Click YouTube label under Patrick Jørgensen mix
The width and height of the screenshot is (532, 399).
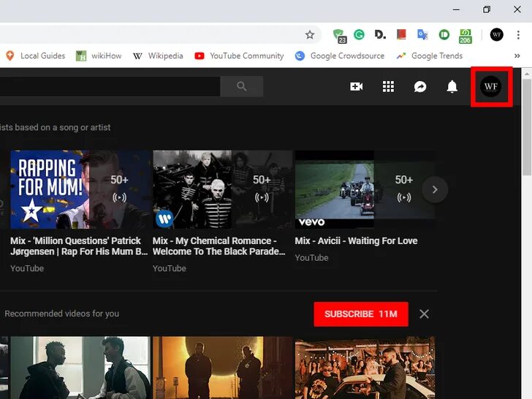tap(27, 268)
